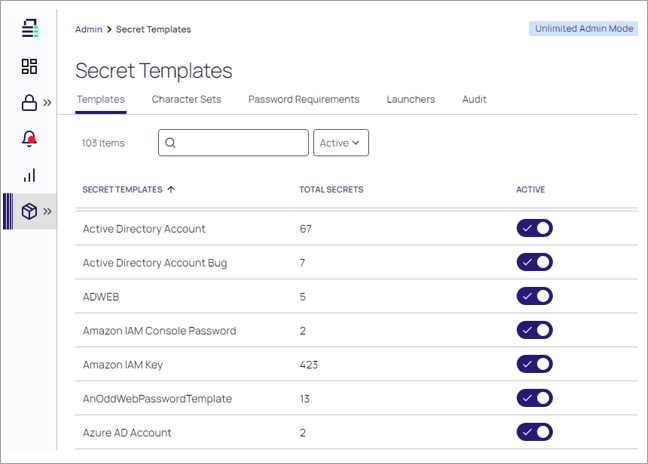648x464 pixels.
Task: Open the dashboard grid icon
Action: [29, 66]
